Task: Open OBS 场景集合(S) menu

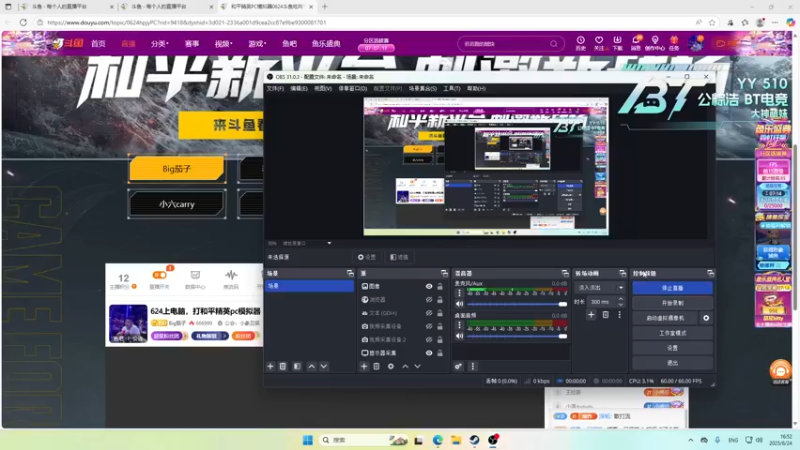Action: tap(422, 89)
